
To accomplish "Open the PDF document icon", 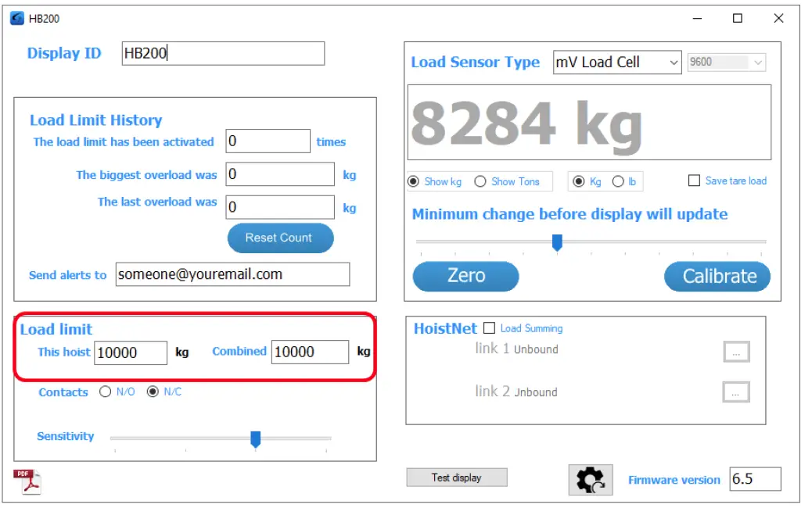I will 27,481.
